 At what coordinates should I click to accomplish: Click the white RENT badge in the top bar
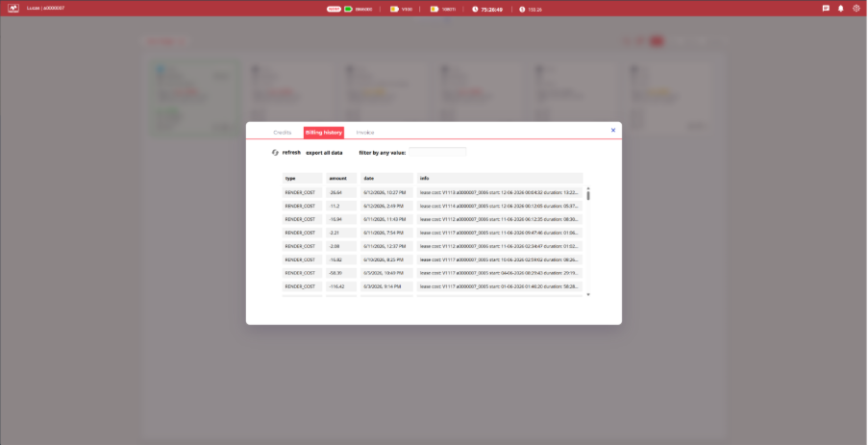[x=334, y=9]
